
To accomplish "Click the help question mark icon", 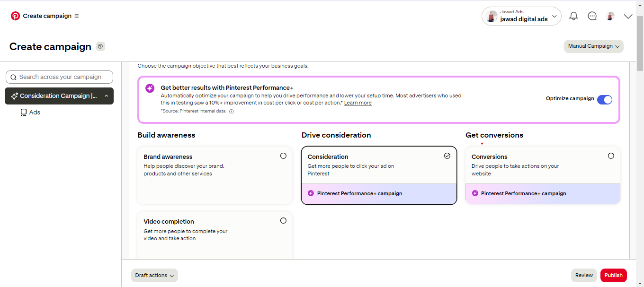I will coord(100,46).
